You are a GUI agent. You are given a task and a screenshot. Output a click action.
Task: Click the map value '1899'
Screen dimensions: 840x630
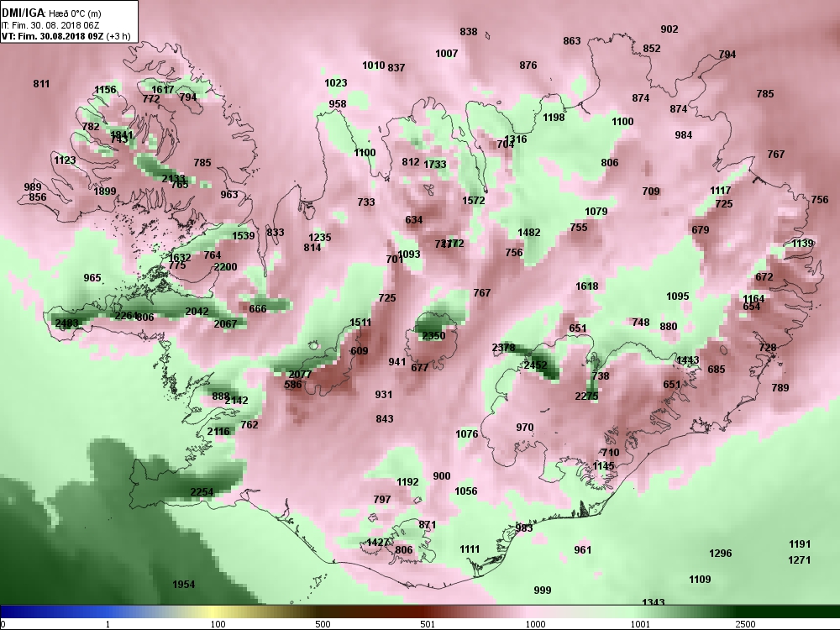(104, 192)
